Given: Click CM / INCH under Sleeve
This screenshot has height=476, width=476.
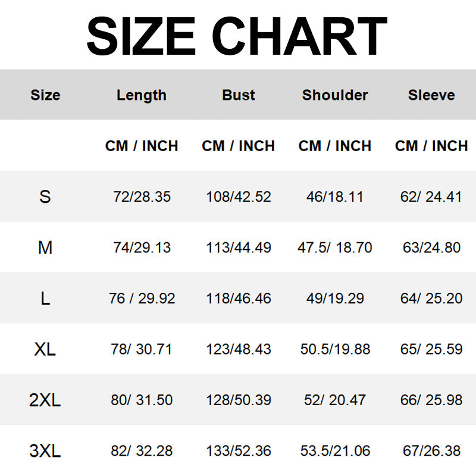Looking at the screenshot, I should (x=431, y=146).
